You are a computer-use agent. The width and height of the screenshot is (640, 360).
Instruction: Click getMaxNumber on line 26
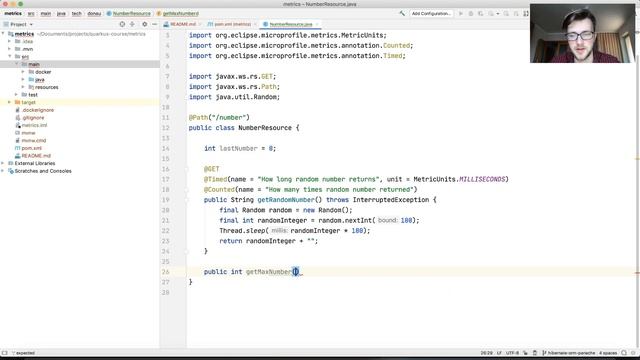269,272
